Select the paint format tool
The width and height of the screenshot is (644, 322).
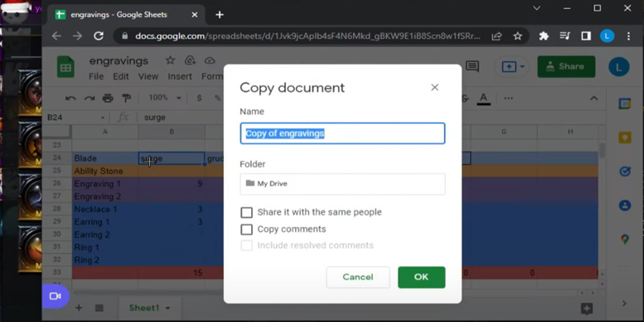tap(127, 98)
